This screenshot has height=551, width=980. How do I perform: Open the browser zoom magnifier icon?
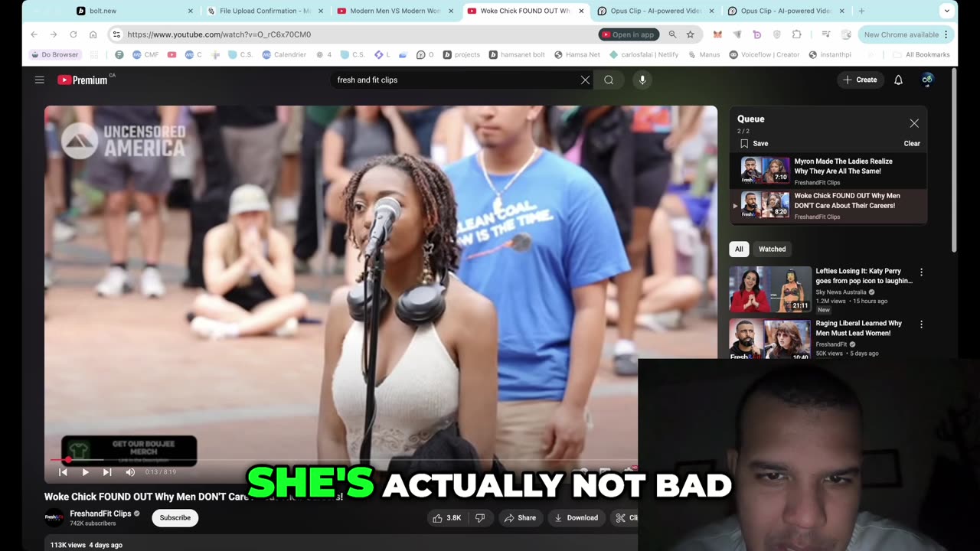click(672, 34)
